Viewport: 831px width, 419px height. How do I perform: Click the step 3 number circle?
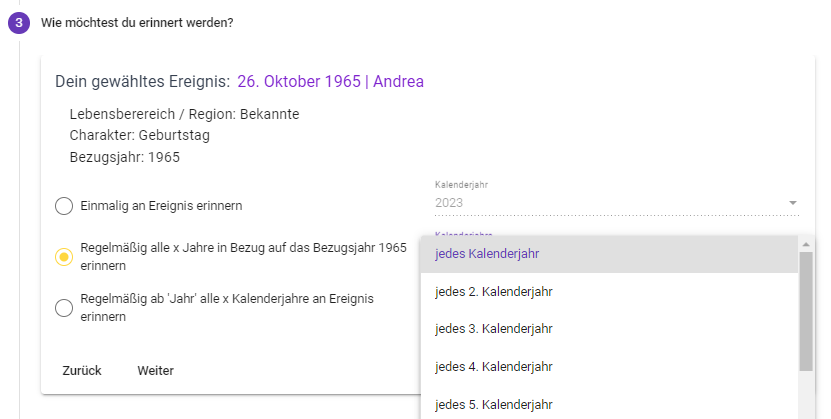(x=19, y=22)
